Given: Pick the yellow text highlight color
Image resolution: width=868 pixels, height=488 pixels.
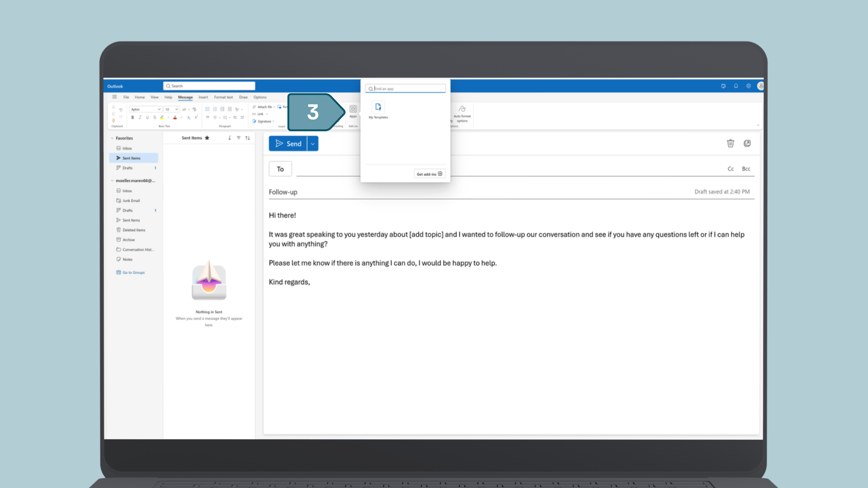Looking at the screenshot, I should (x=162, y=118).
